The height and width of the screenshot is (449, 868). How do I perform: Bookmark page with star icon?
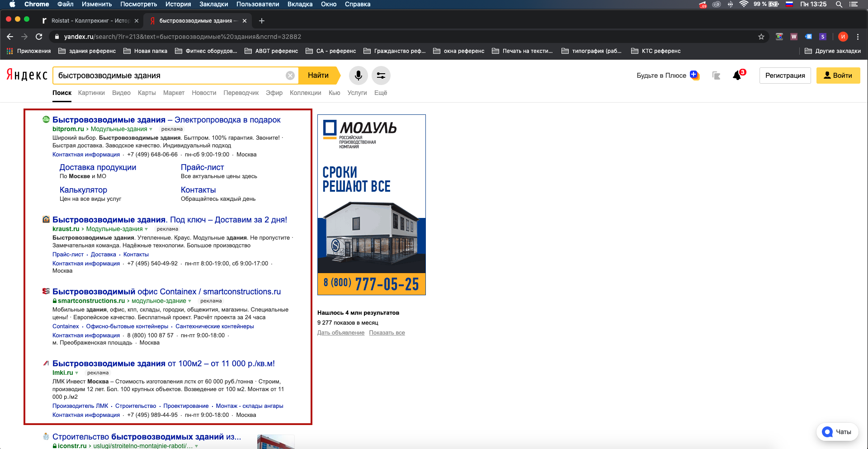(x=761, y=37)
